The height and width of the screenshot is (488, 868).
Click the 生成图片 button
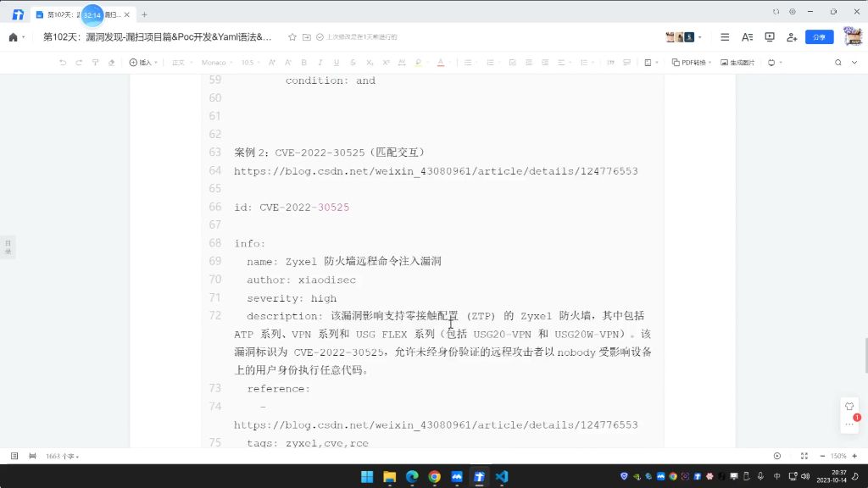[737, 63]
